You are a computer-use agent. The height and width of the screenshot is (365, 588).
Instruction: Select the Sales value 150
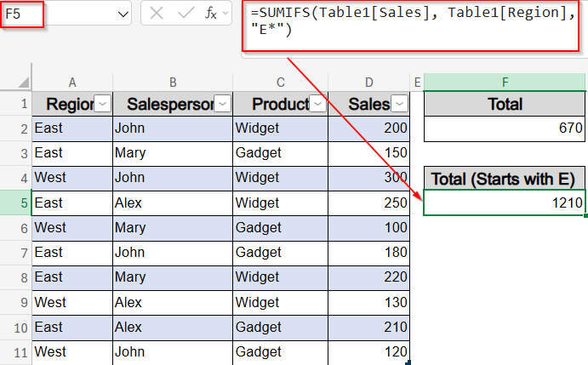[369, 153]
